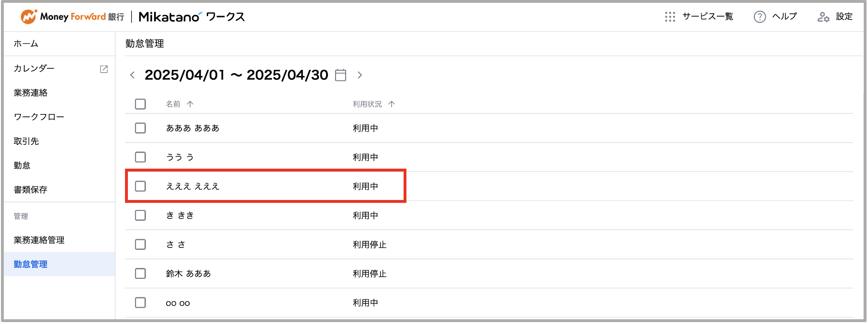
Task: Tick the checkbox for 鈴木 あああ
Action: [x=140, y=274]
